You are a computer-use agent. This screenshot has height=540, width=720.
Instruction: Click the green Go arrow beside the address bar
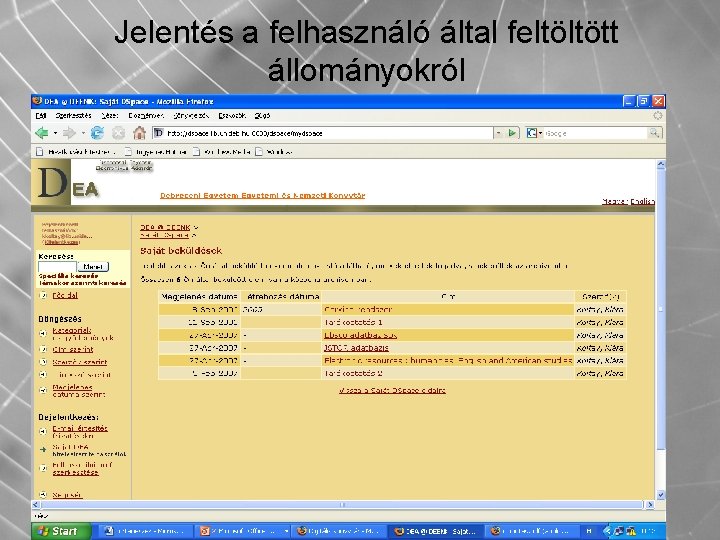tap(512, 133)
